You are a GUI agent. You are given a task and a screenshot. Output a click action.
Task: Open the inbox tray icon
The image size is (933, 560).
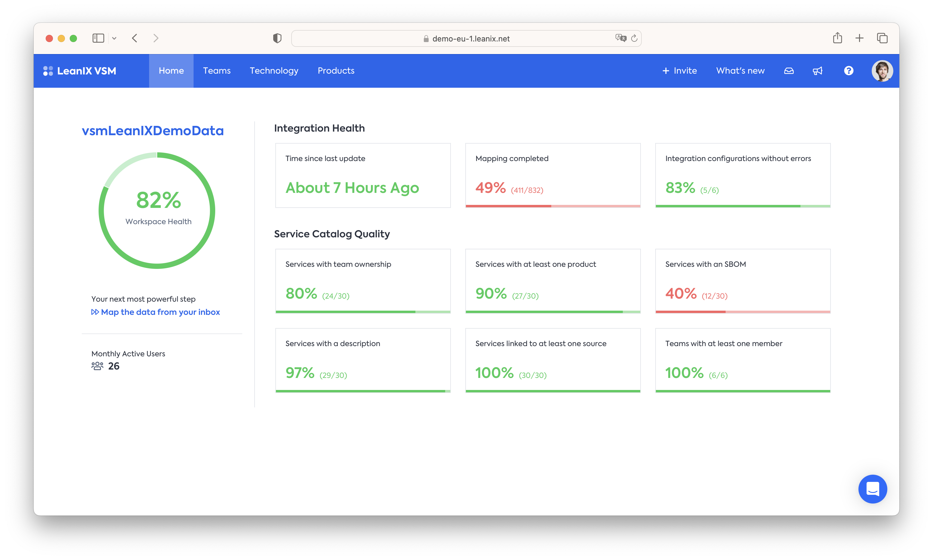pyautogui.click(x=789, y=71)
